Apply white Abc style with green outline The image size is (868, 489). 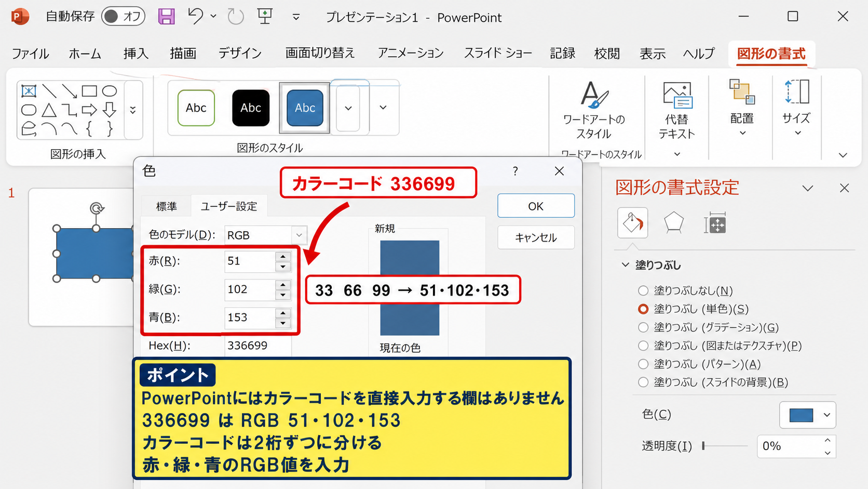click(196, 108)
